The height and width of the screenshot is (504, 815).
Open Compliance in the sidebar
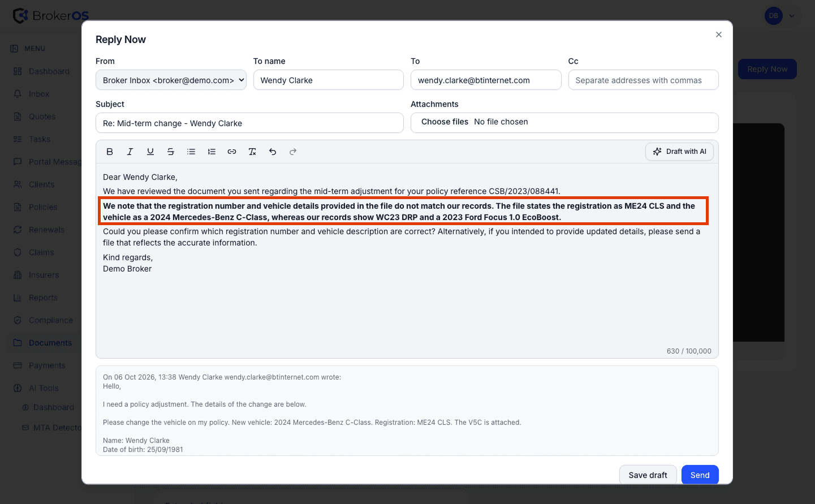tap(51, 320)
